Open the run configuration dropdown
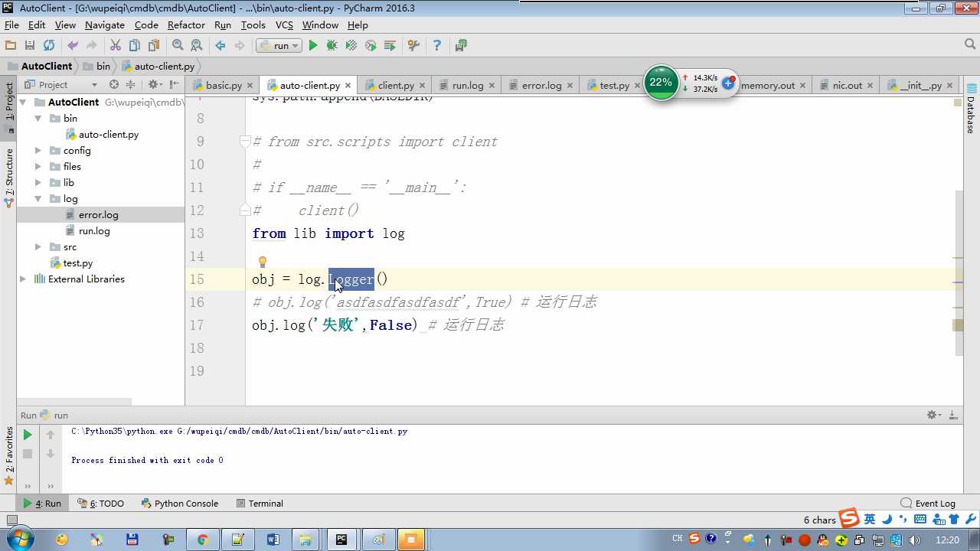Viewport: 980px width, 551px height. click(x=279, y=46)
